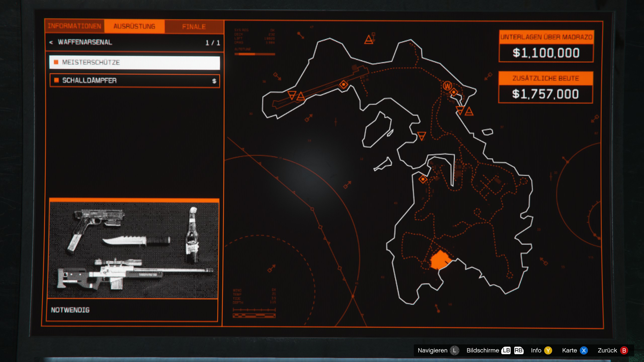Click the down-pointing triangle marker mid-island

421,136
